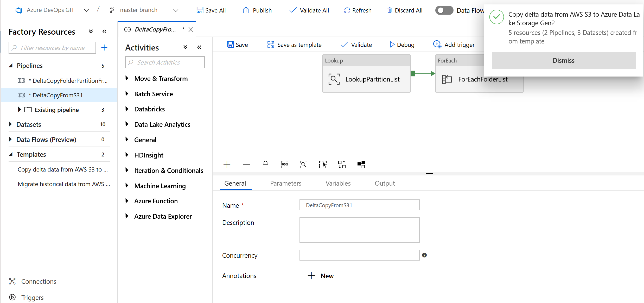The image size is (644, 303).
Task: Click the Save as template icon
Action: coord(270,45)
